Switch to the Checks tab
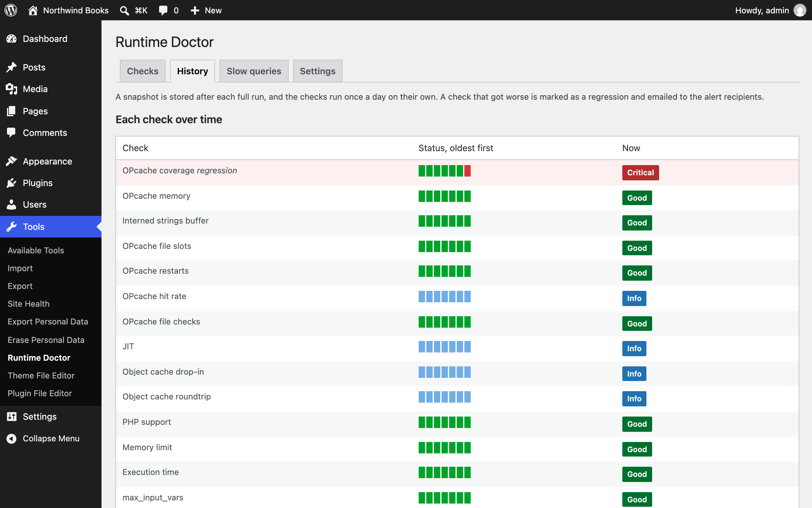 coord(143,71)
